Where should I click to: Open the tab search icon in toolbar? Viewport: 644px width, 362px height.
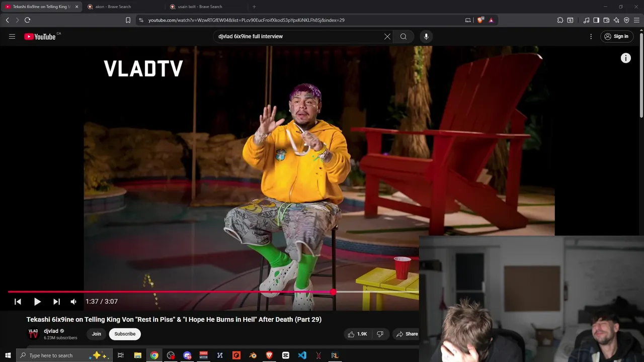pyautogui.click(x=570, y=20)
